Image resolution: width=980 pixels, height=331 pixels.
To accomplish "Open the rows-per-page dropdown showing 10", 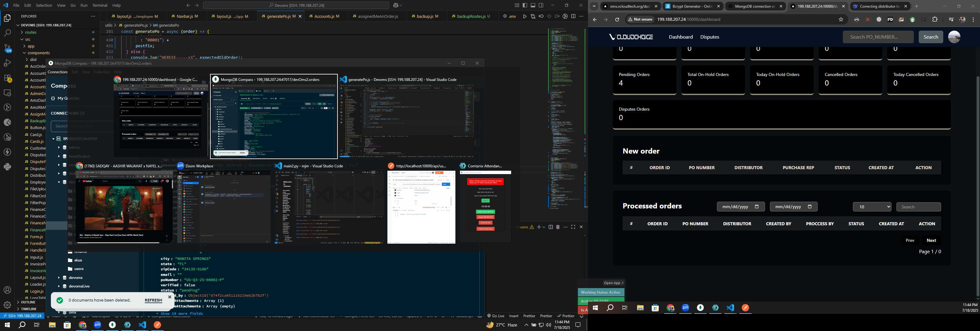I will (x=872, y=207).
